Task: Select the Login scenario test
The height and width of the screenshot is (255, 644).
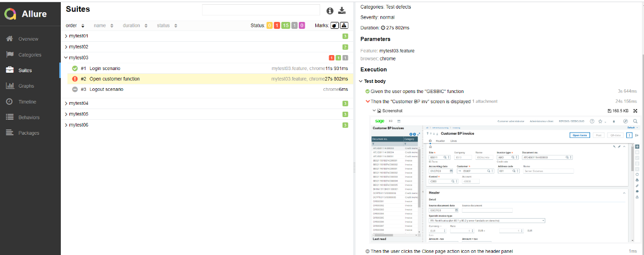Action: click(105, 68)
